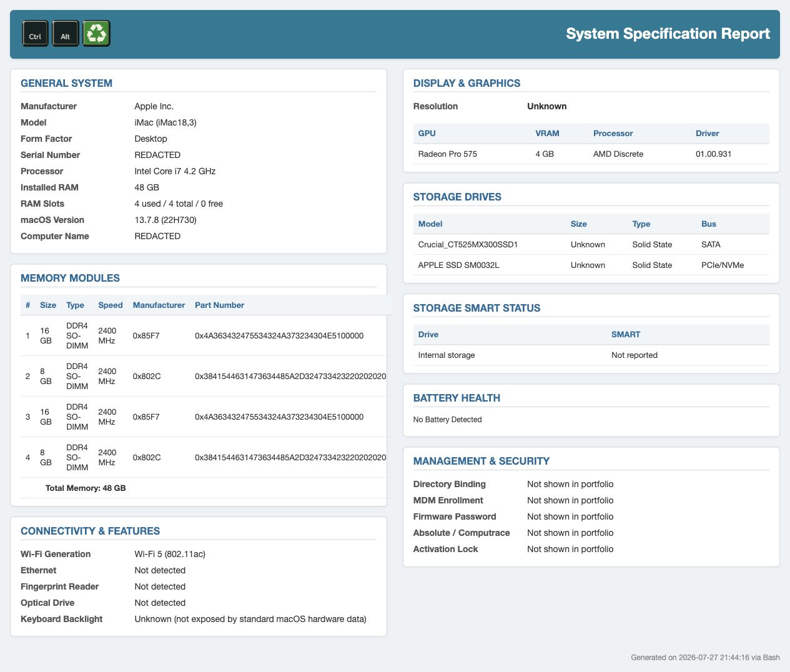The height and width of the screenshot is (672, 790).
Task: Click the DISPLAY & GRAPHICS heading
Action: (467, 83)
